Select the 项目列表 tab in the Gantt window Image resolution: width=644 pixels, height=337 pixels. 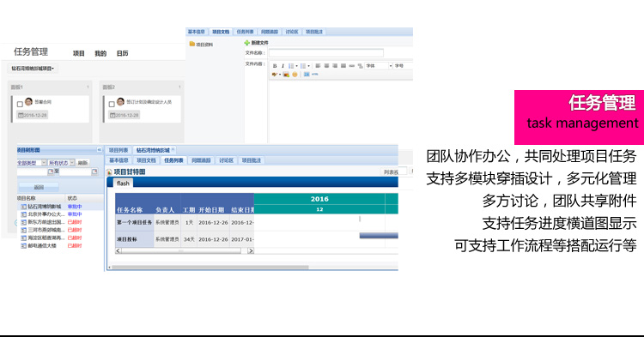tap(118, 150)
